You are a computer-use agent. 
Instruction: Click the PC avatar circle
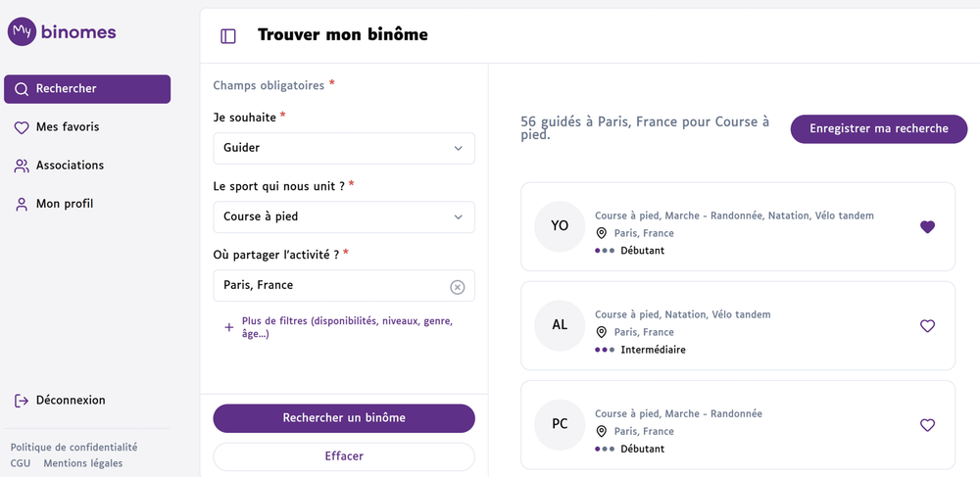[x=560, y=424]
